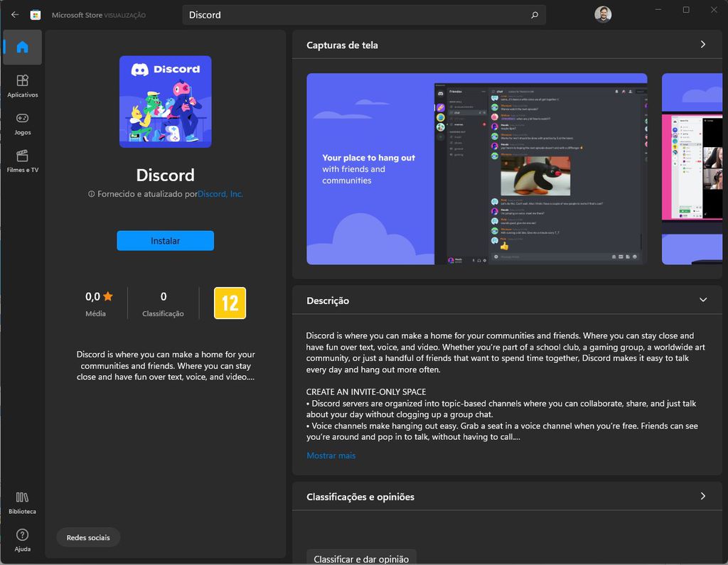Open the Home page icon

coord(22,47)
